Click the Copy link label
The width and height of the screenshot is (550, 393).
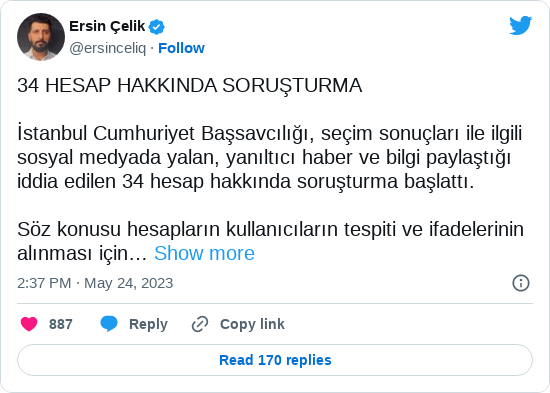(x=252, y=324)
